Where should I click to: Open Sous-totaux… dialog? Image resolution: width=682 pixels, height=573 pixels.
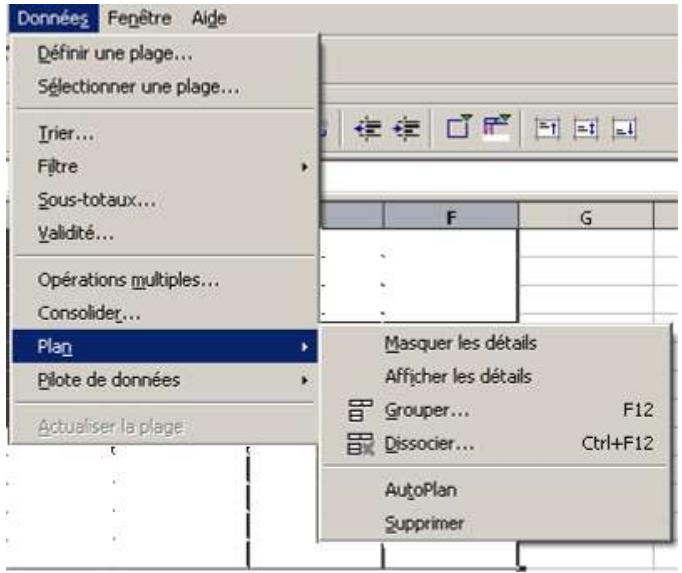164,200
